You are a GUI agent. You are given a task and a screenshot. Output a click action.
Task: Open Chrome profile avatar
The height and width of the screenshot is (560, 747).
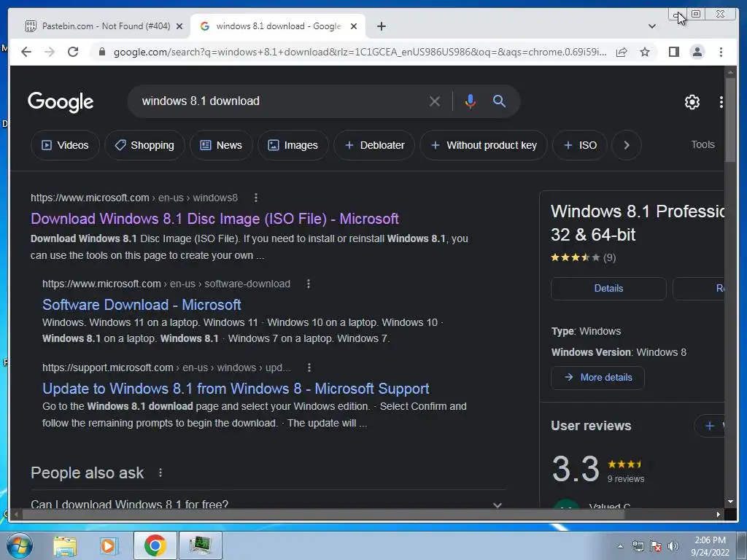(x=697, y=52)
